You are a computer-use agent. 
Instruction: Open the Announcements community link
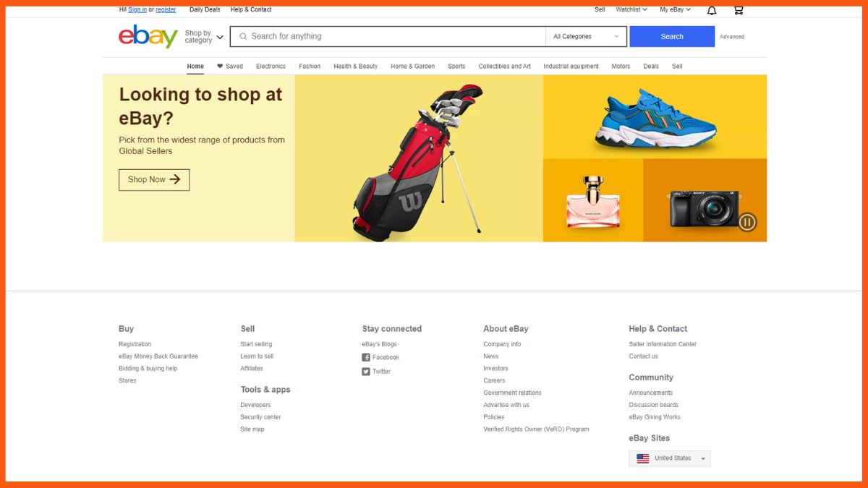(651, 393)
